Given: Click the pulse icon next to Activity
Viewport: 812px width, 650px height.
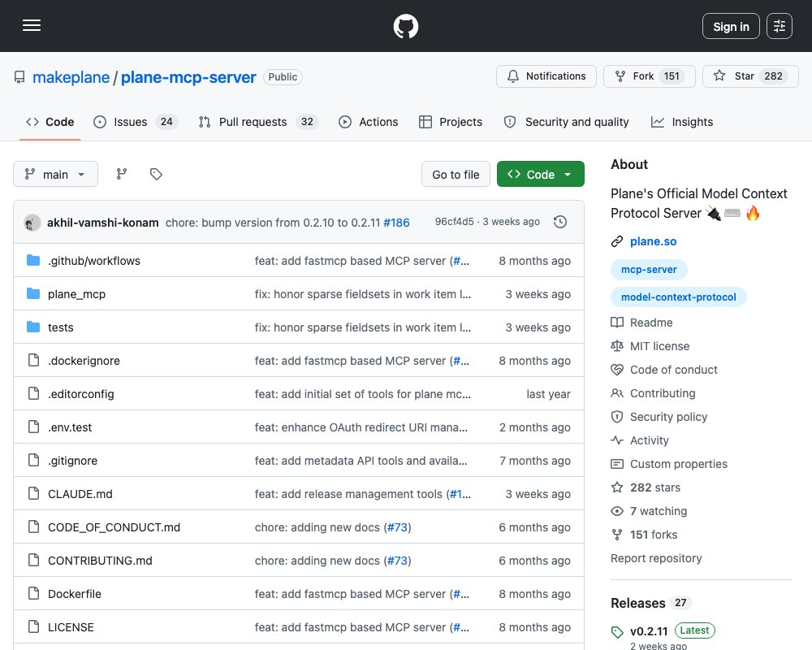Looking at the screenshot, I should [617, 440].
